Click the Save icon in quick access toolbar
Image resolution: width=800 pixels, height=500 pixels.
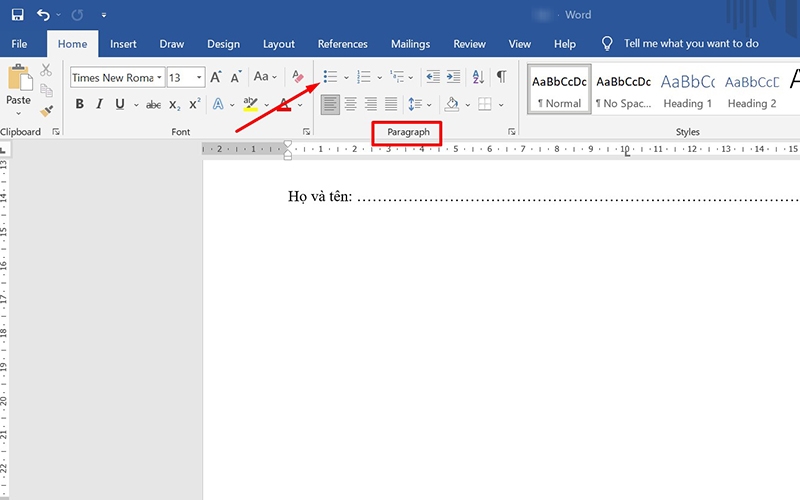[17, 15]
